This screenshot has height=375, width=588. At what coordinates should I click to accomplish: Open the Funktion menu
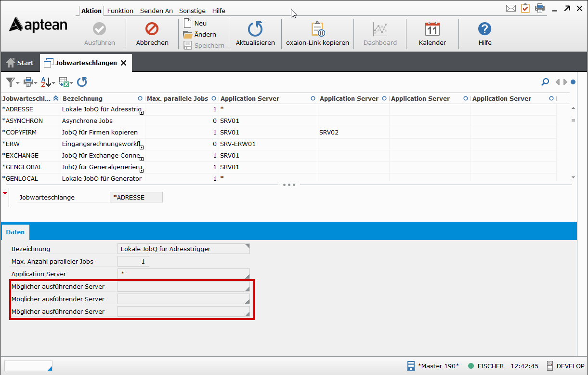point(120,11)
